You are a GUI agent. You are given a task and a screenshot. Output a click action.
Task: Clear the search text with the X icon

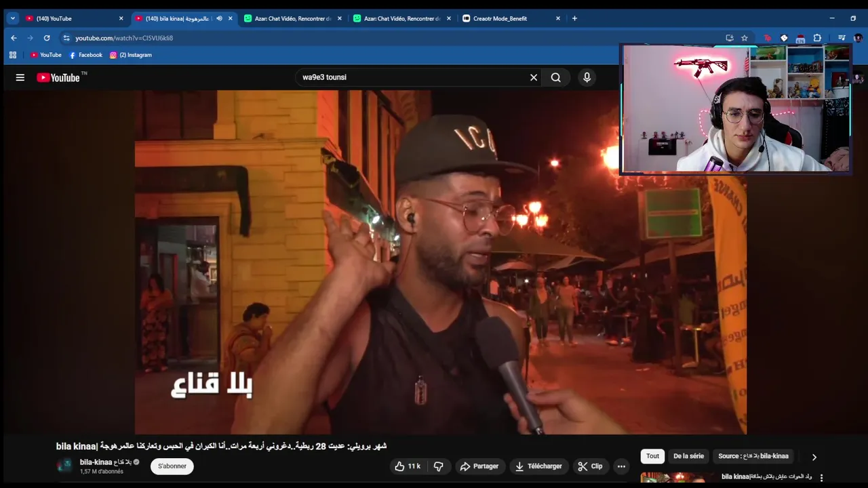pos(534,77)
